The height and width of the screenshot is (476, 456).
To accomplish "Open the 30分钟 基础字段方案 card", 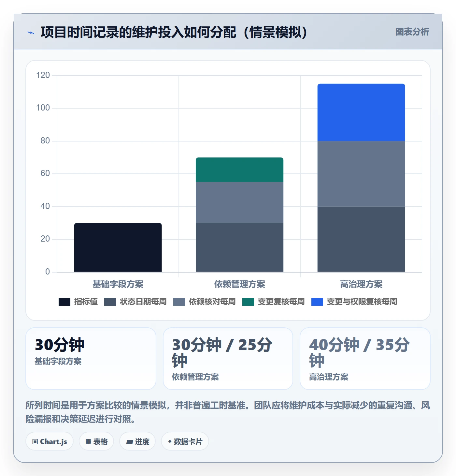I will [x=91, y=359].
